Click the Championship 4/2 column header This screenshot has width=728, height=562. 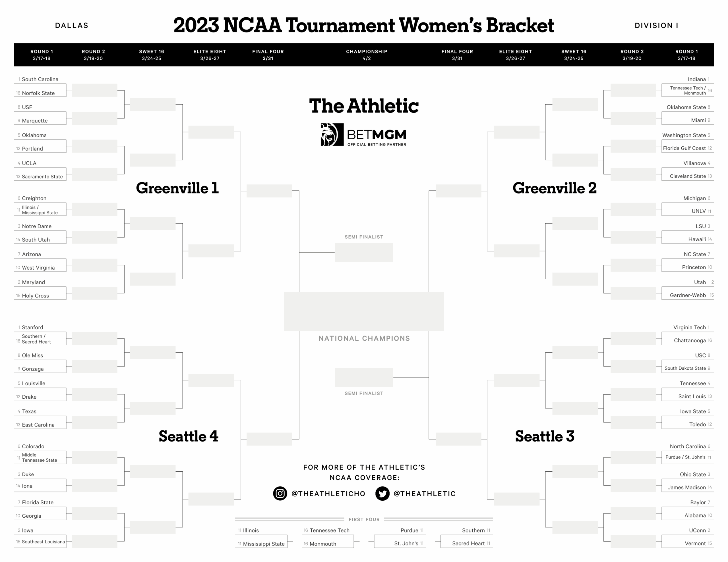tap(366, 55)
